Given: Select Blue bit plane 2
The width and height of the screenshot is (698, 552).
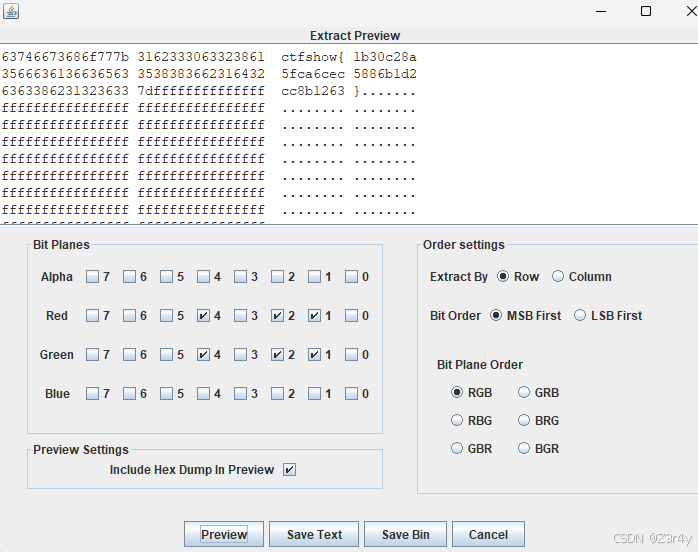Looking at the screenshot, I should point(277,394).
